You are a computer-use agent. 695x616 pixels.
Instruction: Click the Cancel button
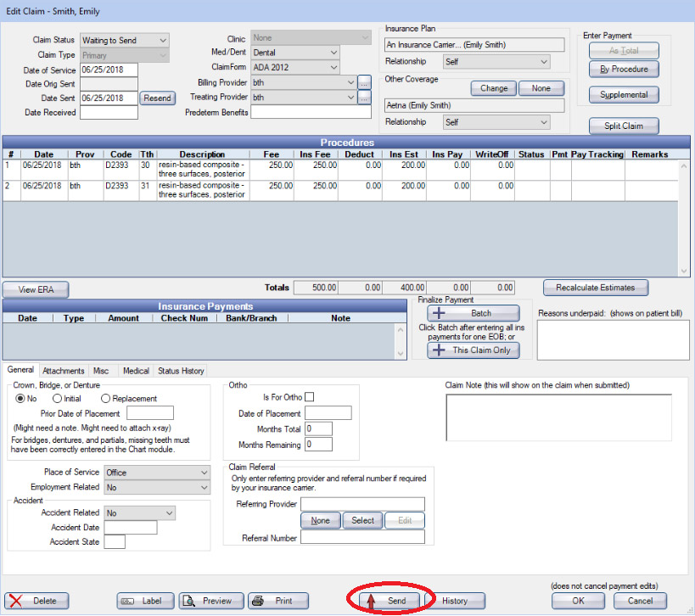pyautogui.click(x=640, y=601)
